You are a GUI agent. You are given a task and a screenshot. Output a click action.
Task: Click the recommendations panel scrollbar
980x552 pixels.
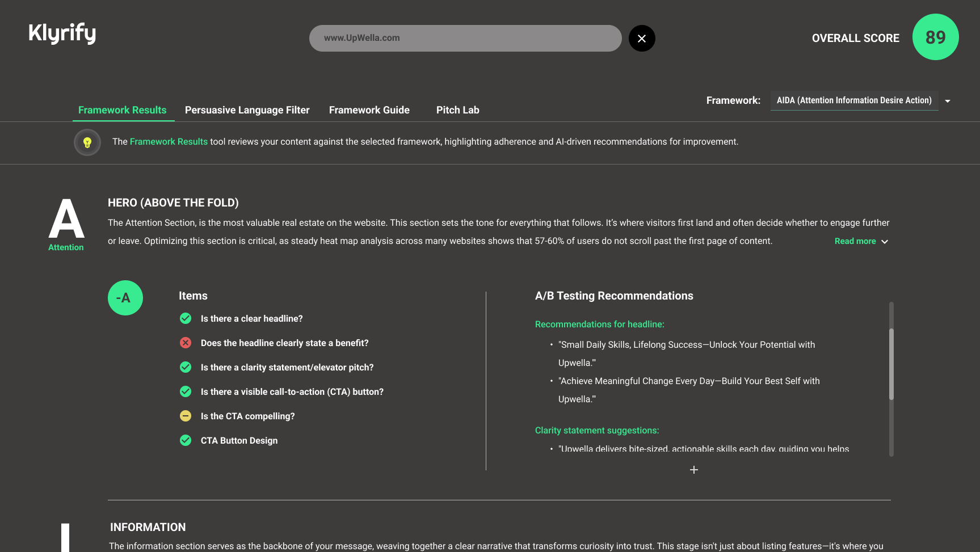(x=891, y=364)
